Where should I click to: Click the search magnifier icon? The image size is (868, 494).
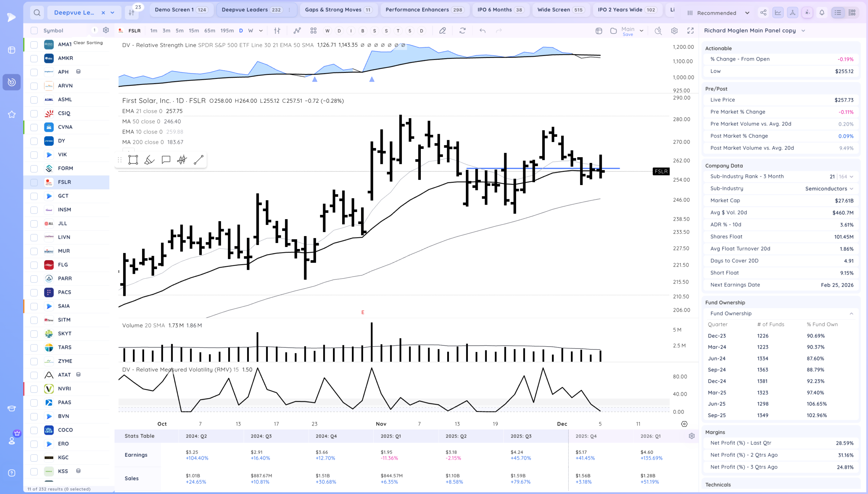pyautogui.click(x=37, y=13)
